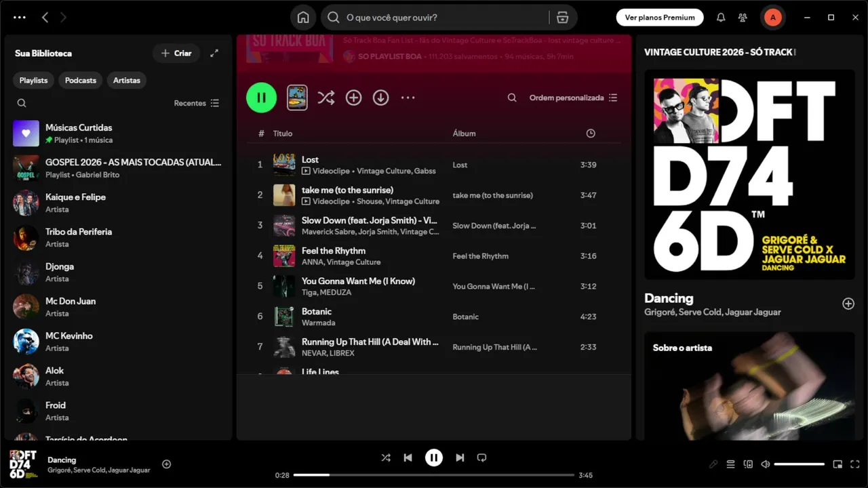Open artist link Warmada
The height and width of the screenshot is (488, 868).
click(x=319, y=323)
